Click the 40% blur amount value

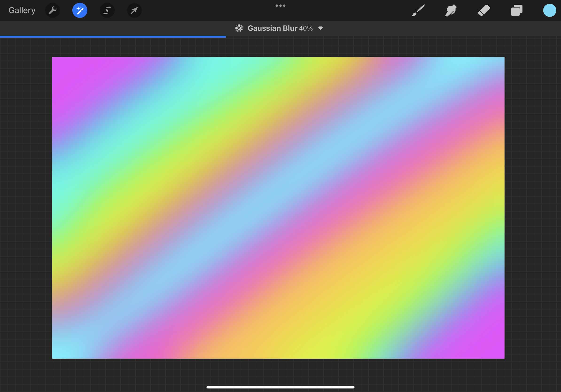click(306, 28)
